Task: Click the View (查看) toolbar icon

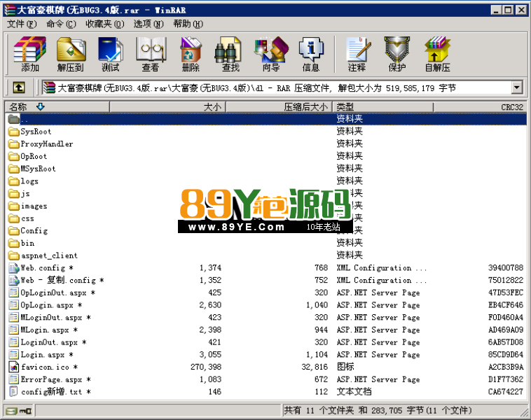Action: click(x=151, y=54)
